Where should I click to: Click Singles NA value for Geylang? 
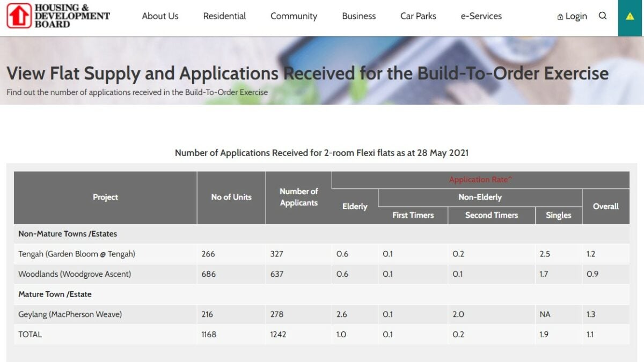[545, 314]
